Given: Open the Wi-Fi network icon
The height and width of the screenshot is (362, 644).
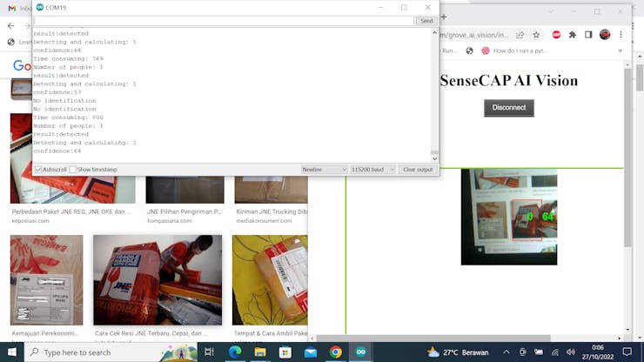Looking at the screenshot, I should coord(555,352).
